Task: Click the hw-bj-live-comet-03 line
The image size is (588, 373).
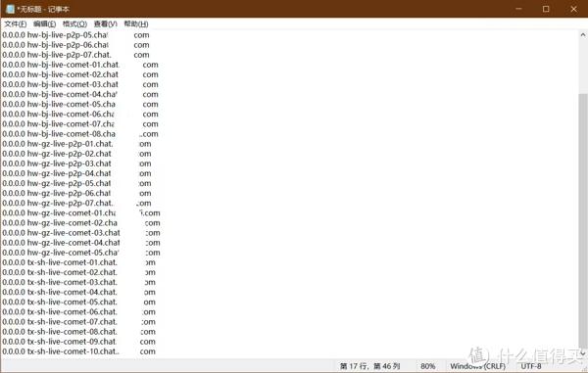Action: (x=80, y=84)
